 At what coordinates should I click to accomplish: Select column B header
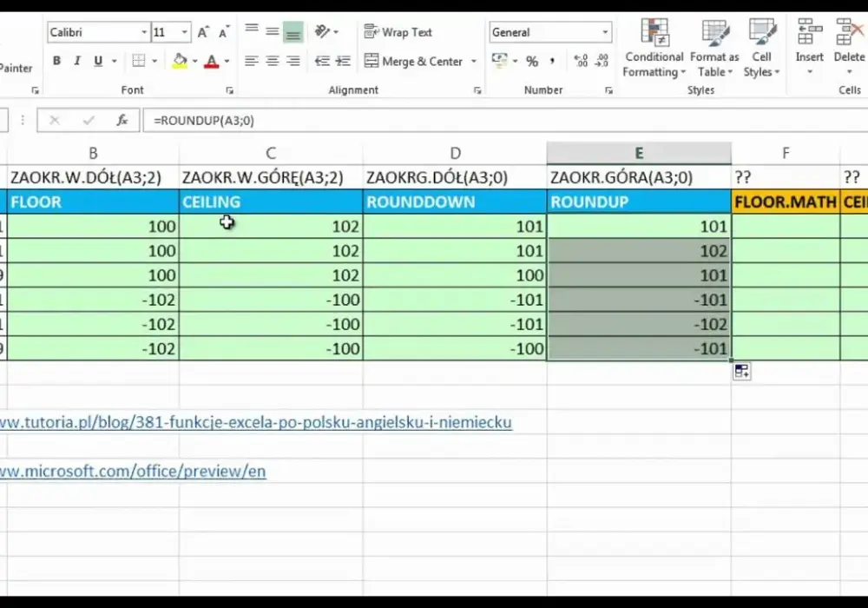coord(93,153)
